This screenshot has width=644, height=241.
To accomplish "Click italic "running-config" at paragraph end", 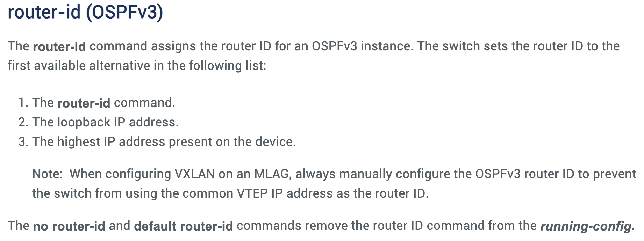I will click(x=586, y=226).
